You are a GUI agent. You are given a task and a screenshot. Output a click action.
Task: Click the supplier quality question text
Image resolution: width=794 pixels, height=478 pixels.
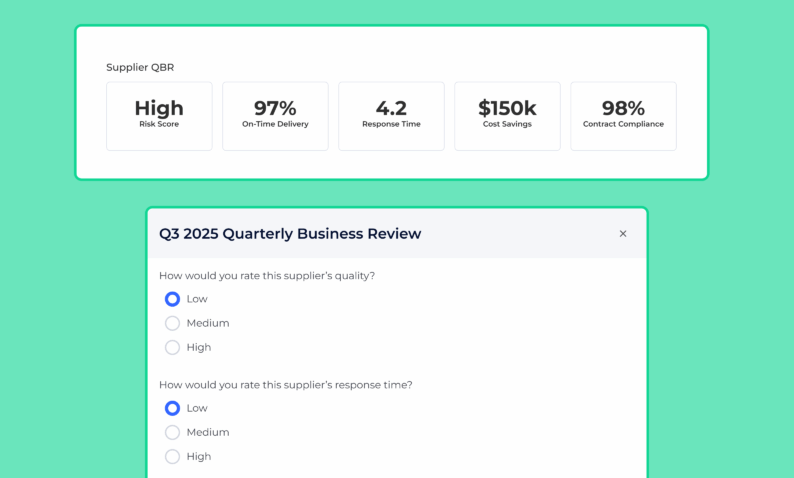pos(267,275)
